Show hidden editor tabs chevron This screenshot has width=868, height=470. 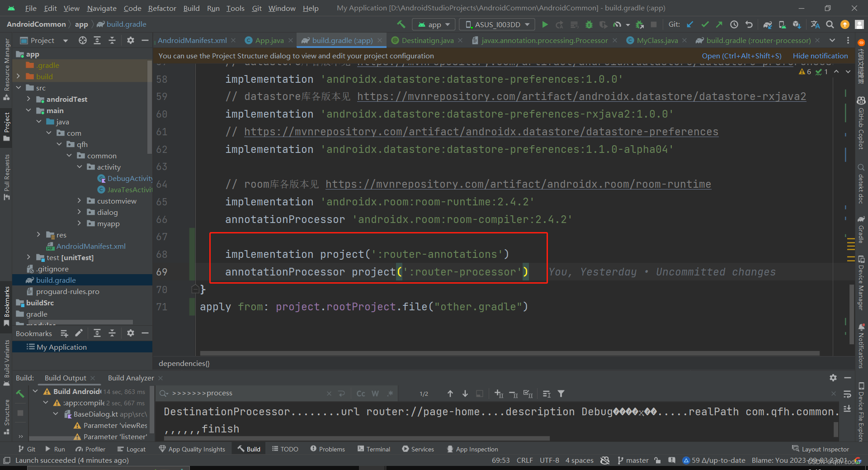832,40
